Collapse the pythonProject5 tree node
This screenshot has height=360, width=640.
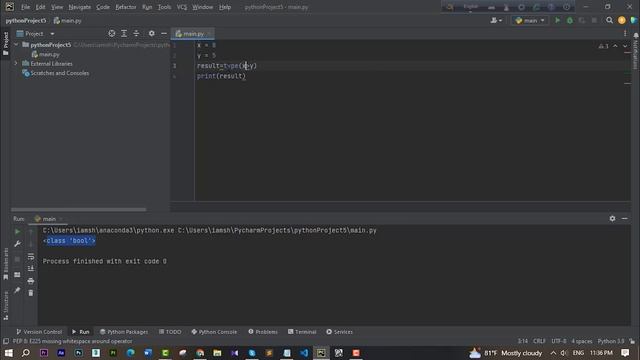[16, 44]
